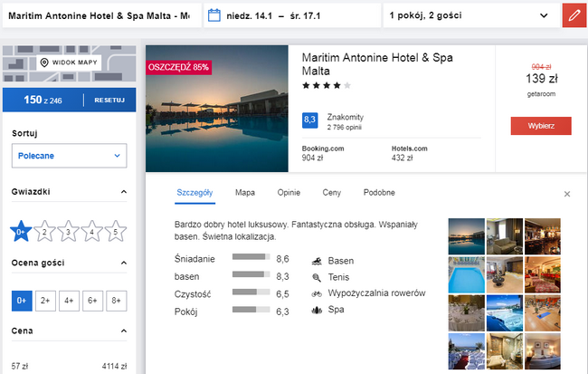Switch to the Opinie tab
The width and height of the screenshot is (588, 374).
[x=289, y=193]
